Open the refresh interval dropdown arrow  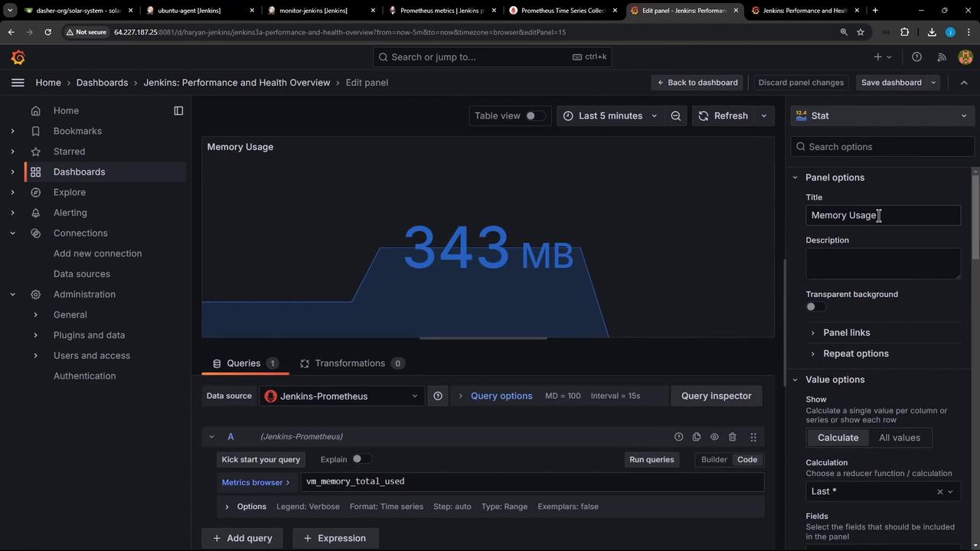point(763,116)
